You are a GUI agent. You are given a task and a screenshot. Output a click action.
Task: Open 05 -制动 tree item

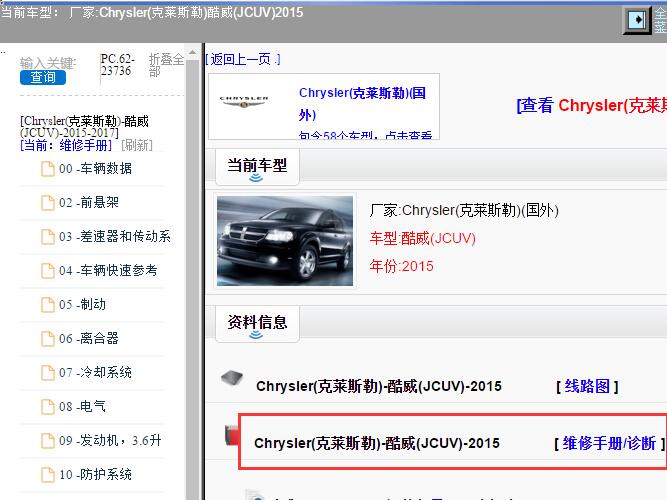pos(83,305)
